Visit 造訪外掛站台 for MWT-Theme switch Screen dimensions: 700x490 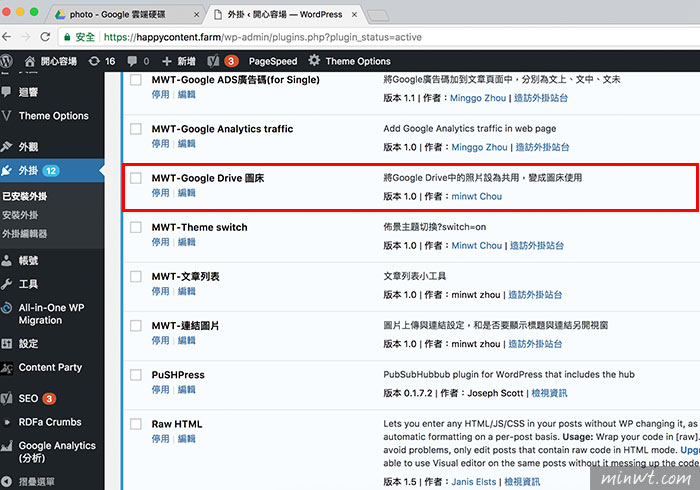pyautogui.click(x=537, y=245)
